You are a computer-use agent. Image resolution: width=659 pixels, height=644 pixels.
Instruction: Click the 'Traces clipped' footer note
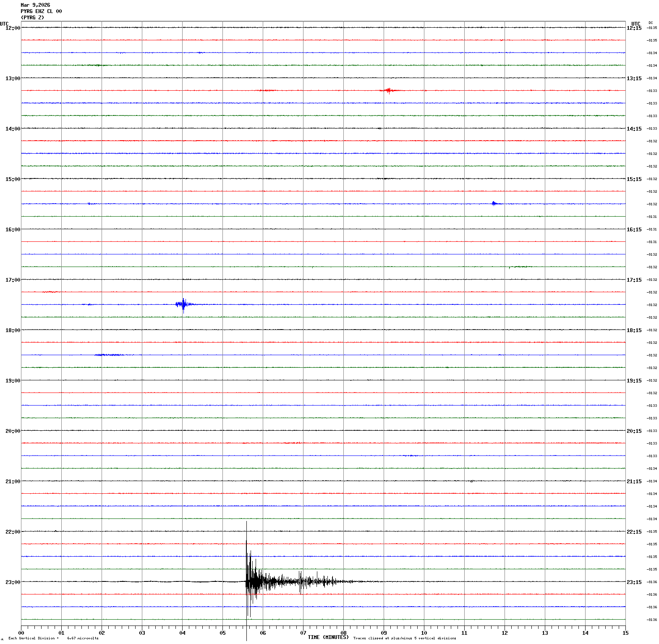[x=405, y=639]
